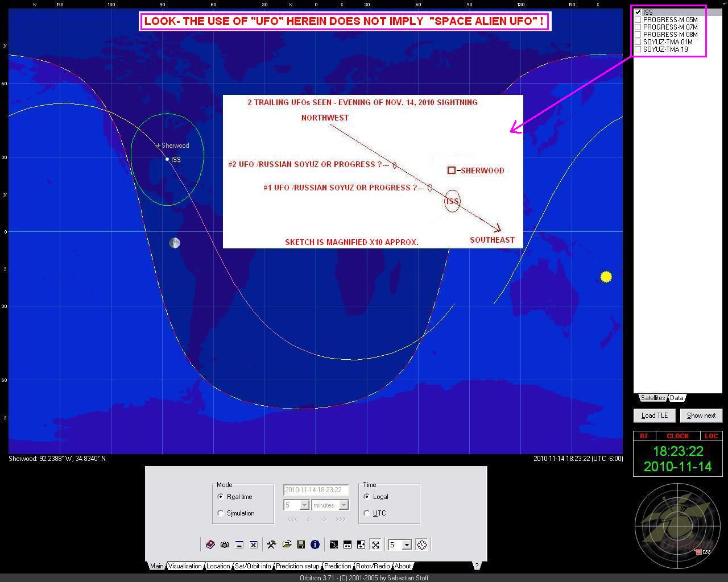This screenshot has height=582, width=728.
Task: Switch to the Visualisation tab
Action: click(184, 566)
